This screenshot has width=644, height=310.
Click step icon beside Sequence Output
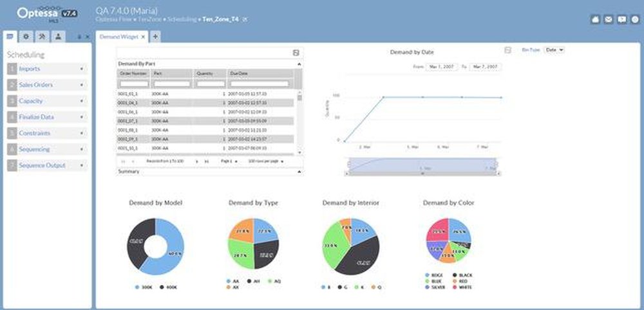tap(12, 165)
